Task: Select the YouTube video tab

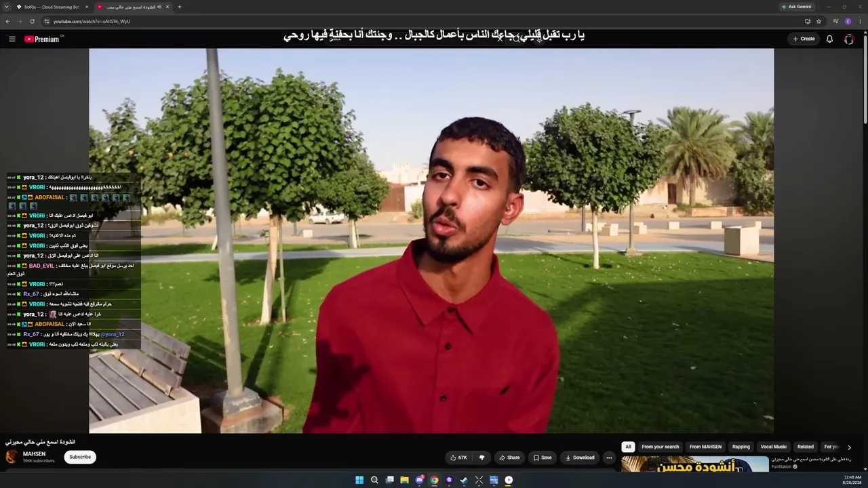Action: 133,7
